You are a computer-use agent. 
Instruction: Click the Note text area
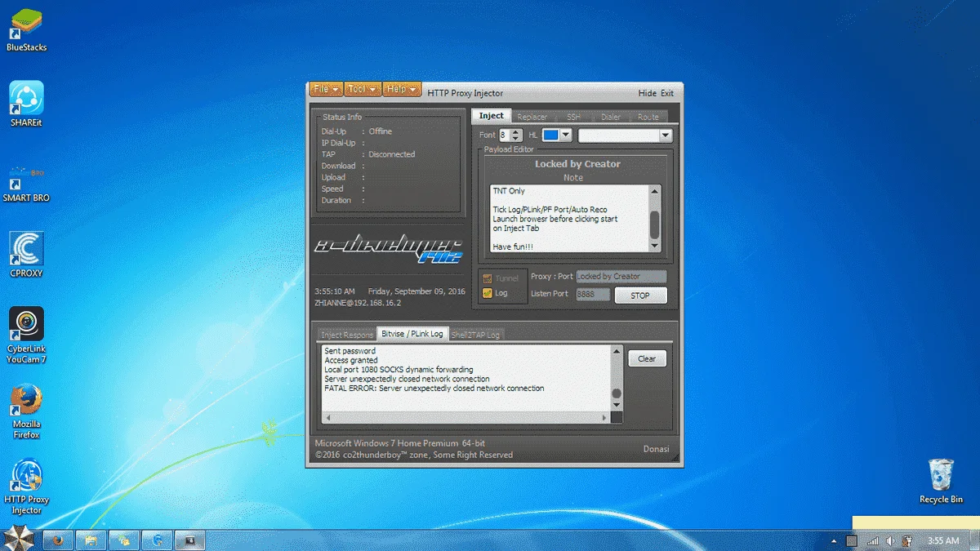coord(569,219)
